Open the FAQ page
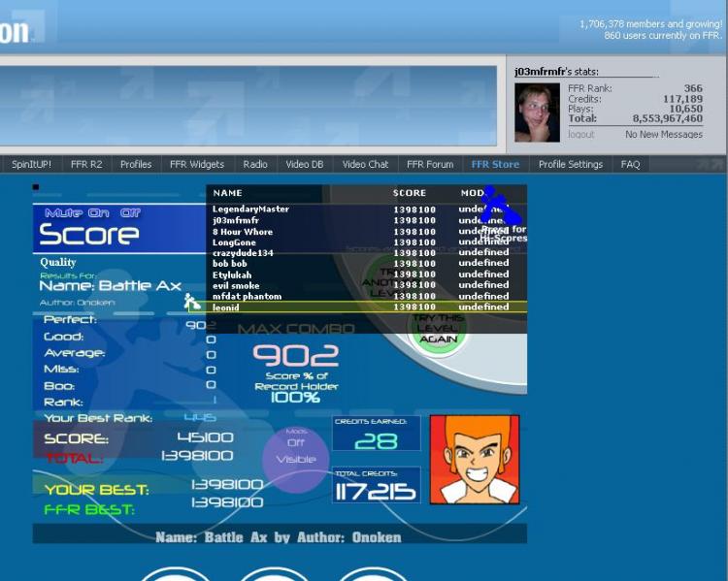The image size is (728, 581). coord(630,164)
